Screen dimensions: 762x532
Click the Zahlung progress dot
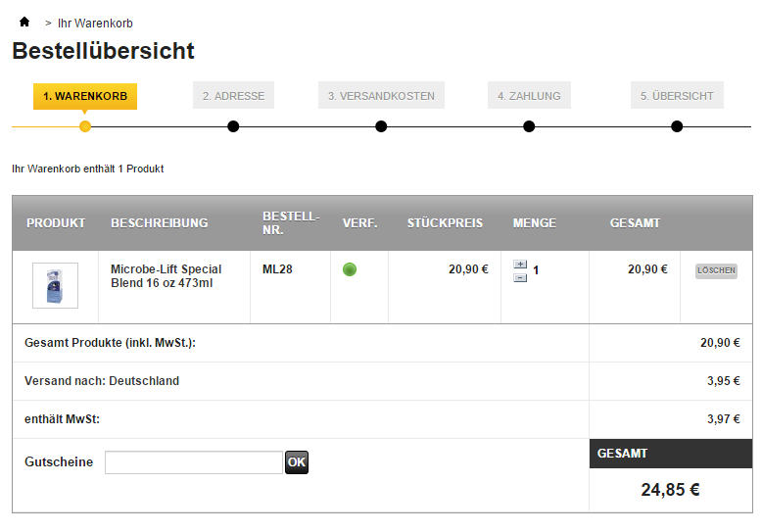[529, 126]
